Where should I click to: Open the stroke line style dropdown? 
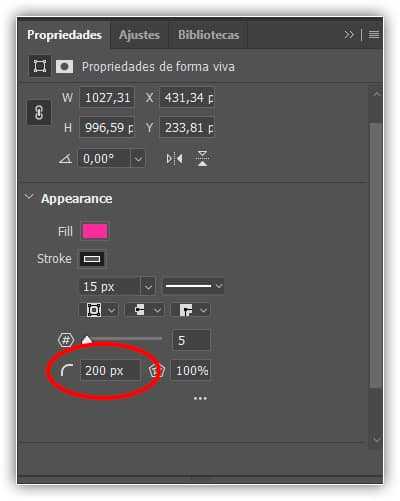click(193, 286)
